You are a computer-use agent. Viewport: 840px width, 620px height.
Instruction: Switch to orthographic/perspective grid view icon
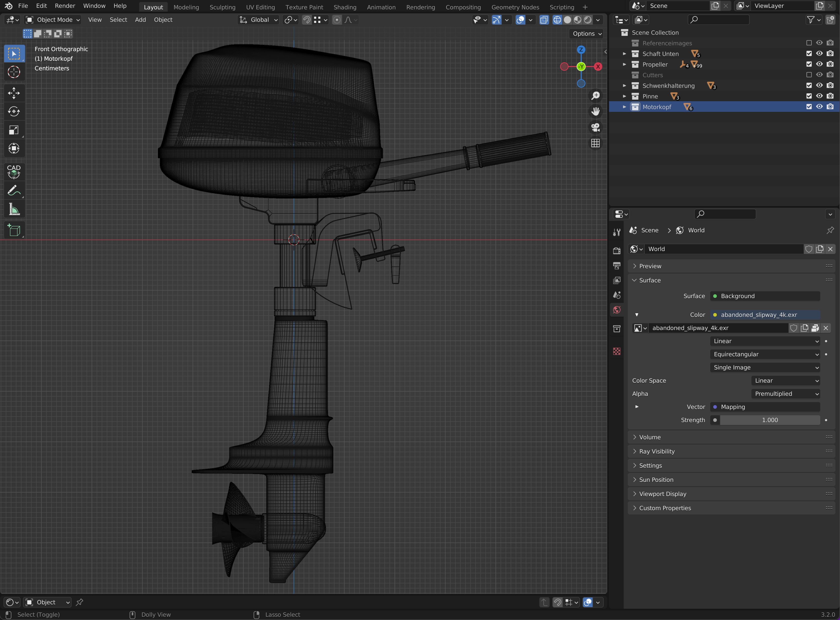coord(595,143)
